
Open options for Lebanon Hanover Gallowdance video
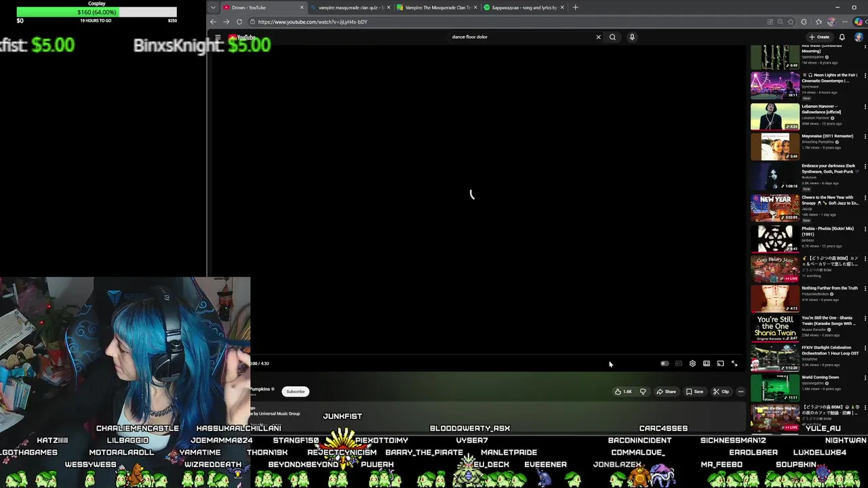(865, 106)
